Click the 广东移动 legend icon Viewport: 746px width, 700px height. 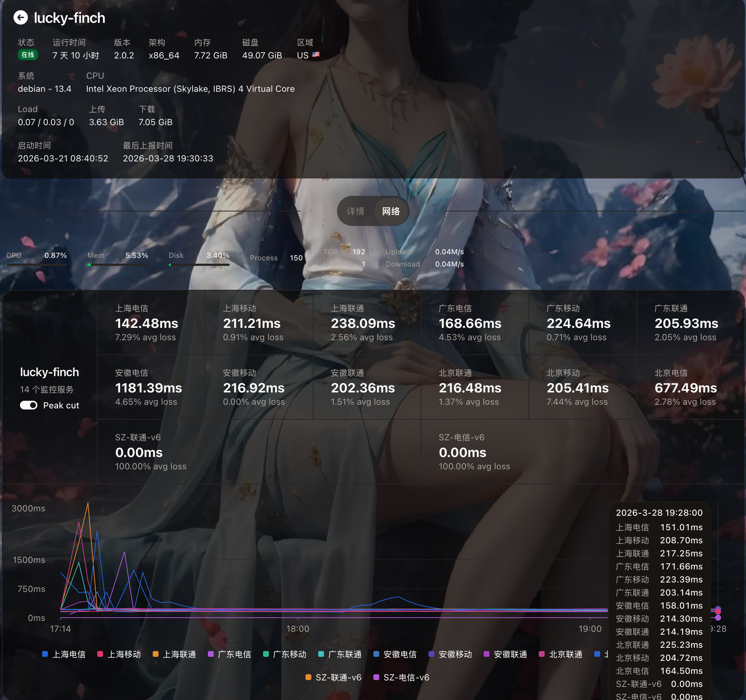(x=266, y=654)
